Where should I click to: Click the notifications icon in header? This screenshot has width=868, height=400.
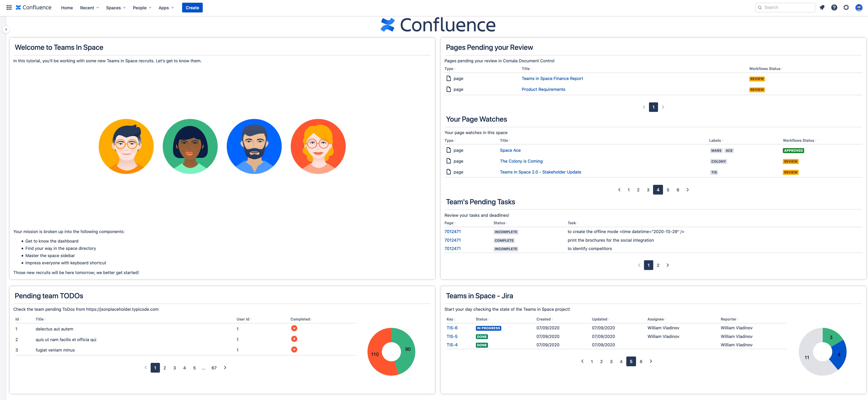(x=822, y=7)
